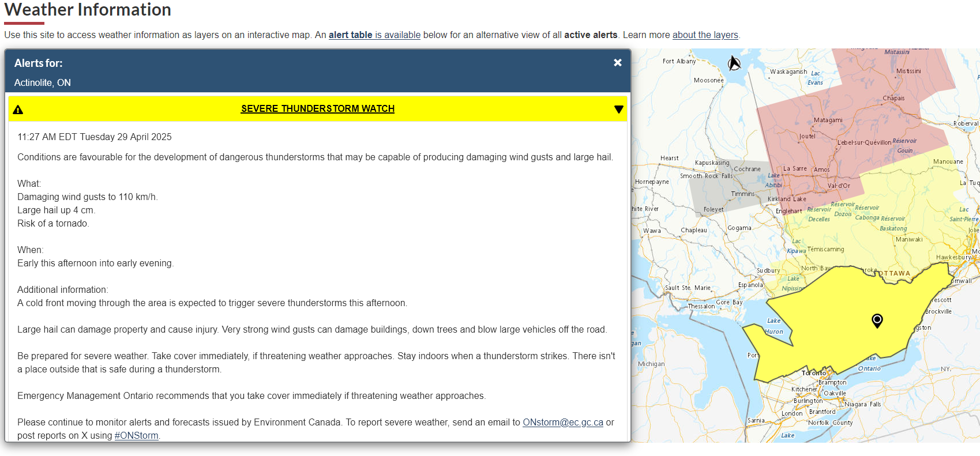Click the Fort Albany map label
This screenshot has width=980, height=456.
click(x=679, y=61)
